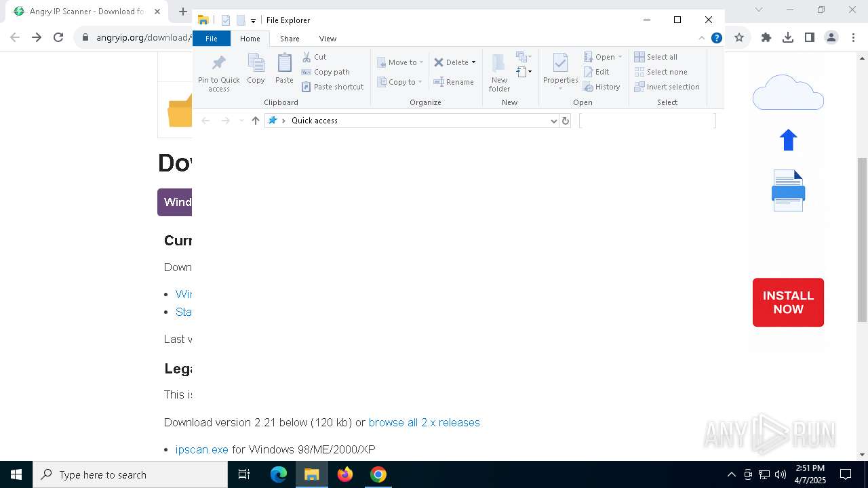Screen dimensions: 868x488
Task: Click Pin to Quick access icon
Action: (x=218, y=73)
